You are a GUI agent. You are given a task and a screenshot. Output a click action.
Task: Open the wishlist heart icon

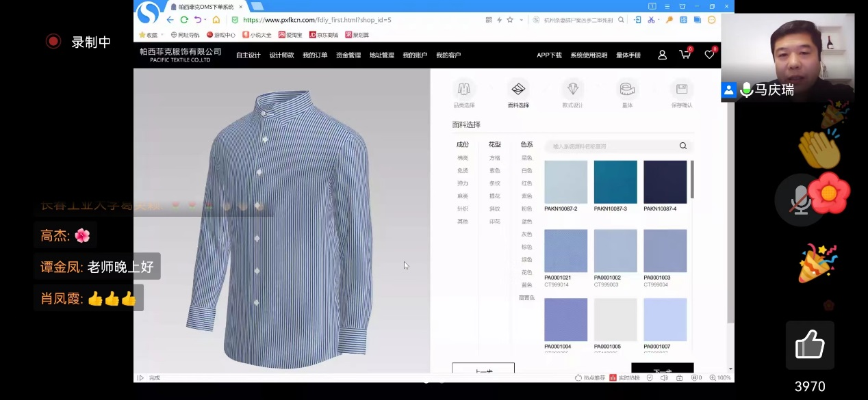tap(709, 55)
